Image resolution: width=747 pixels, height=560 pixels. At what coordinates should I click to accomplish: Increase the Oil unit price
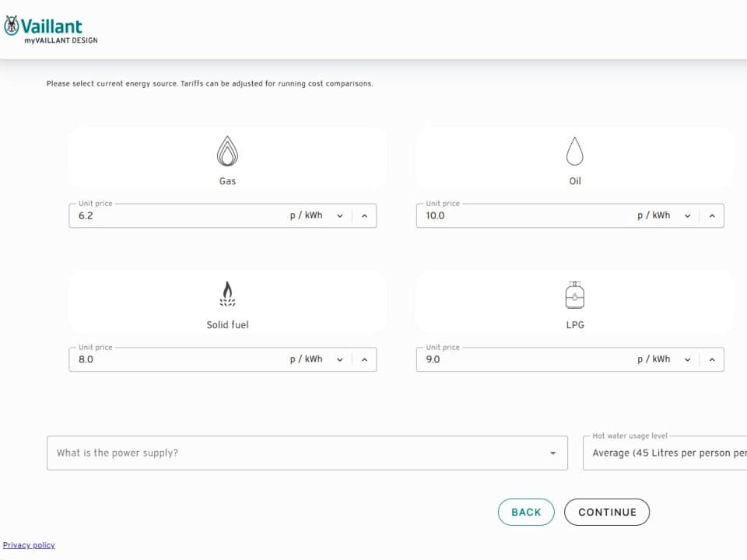click(x=712, y=215)
